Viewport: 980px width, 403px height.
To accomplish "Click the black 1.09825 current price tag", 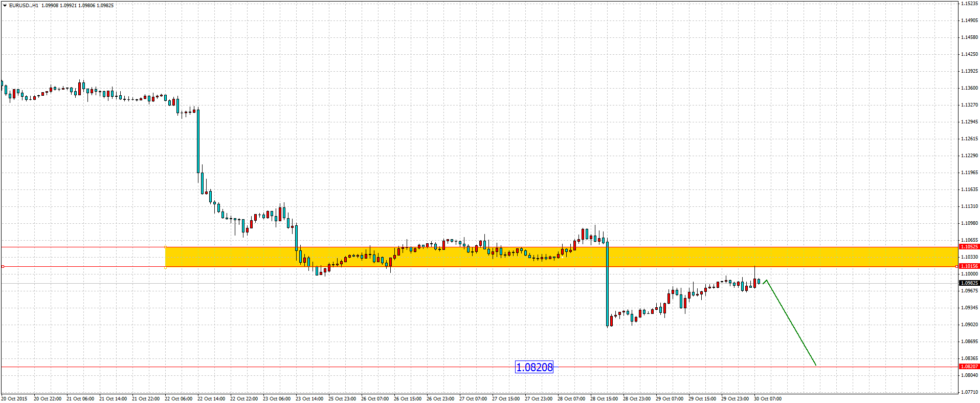I will pos(968,283).
